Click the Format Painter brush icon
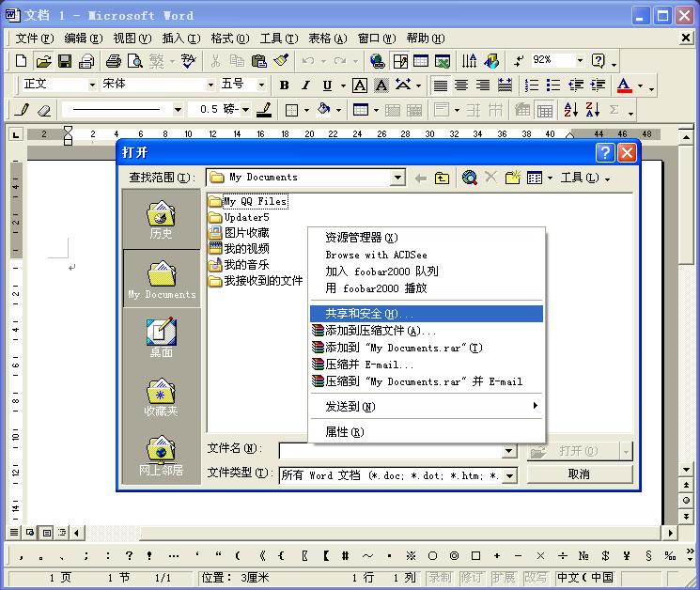 (281, 61)
